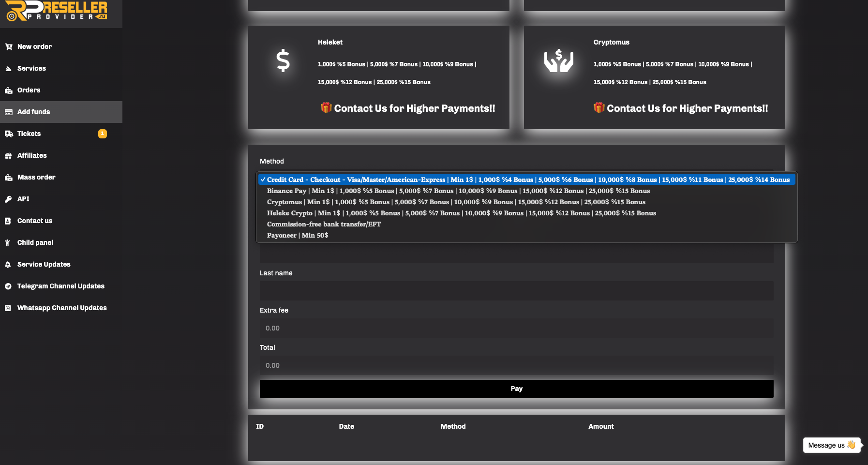Viewport: 868px width, 465px height.
Task: Open the Message us chat widget
Action: pos(831,445)
